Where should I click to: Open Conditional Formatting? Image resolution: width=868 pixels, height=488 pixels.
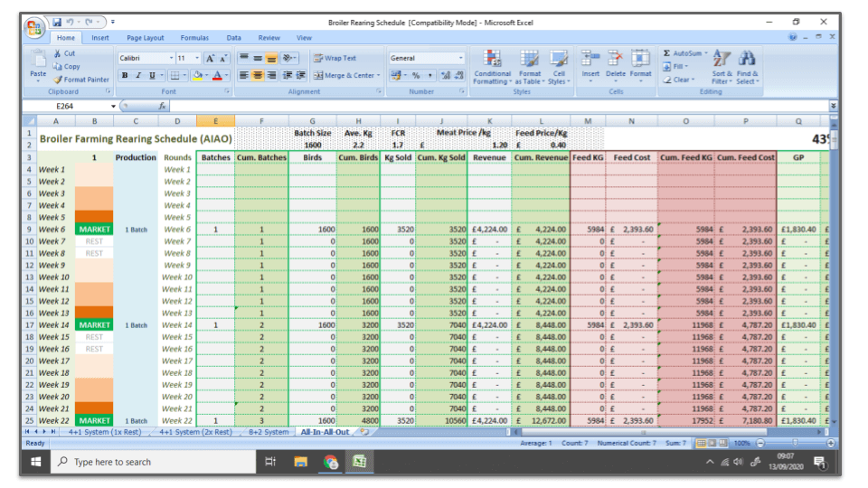point(492,67)
